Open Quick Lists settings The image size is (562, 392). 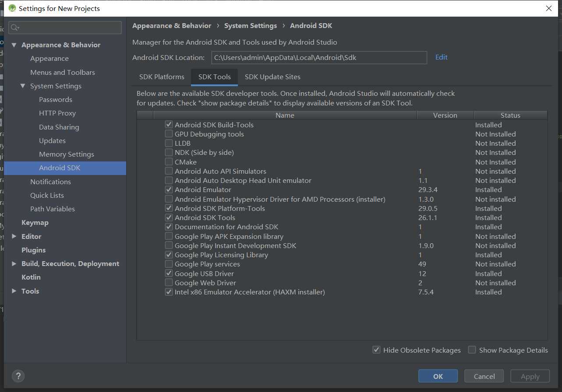(x=47, y=195)
